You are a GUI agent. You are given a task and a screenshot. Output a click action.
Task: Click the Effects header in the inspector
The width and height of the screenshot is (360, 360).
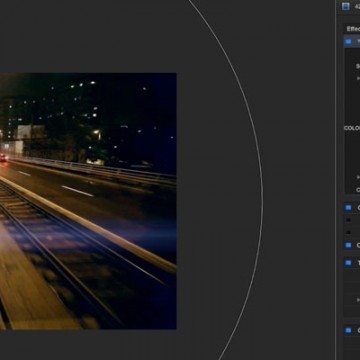coord(353,29)
